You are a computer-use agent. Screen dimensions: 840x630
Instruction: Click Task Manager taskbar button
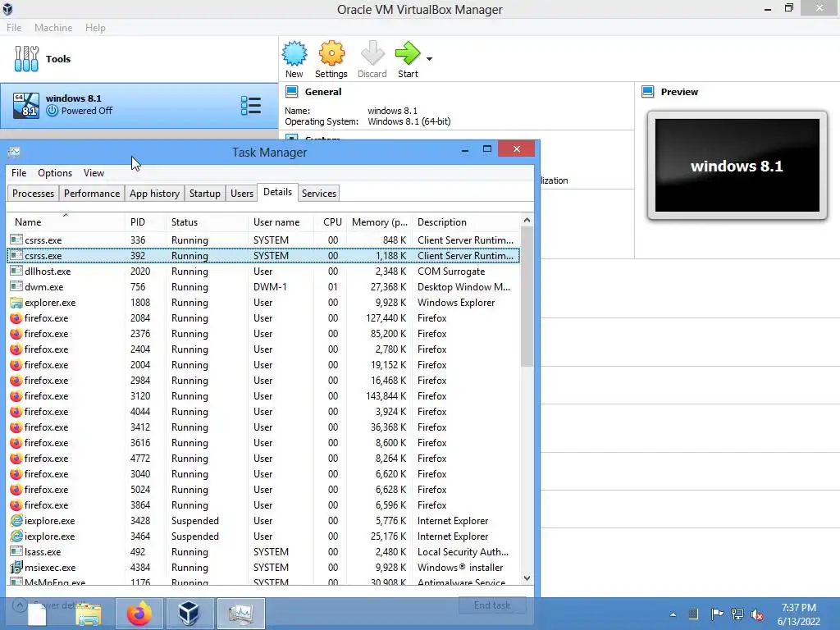point(240,614)
